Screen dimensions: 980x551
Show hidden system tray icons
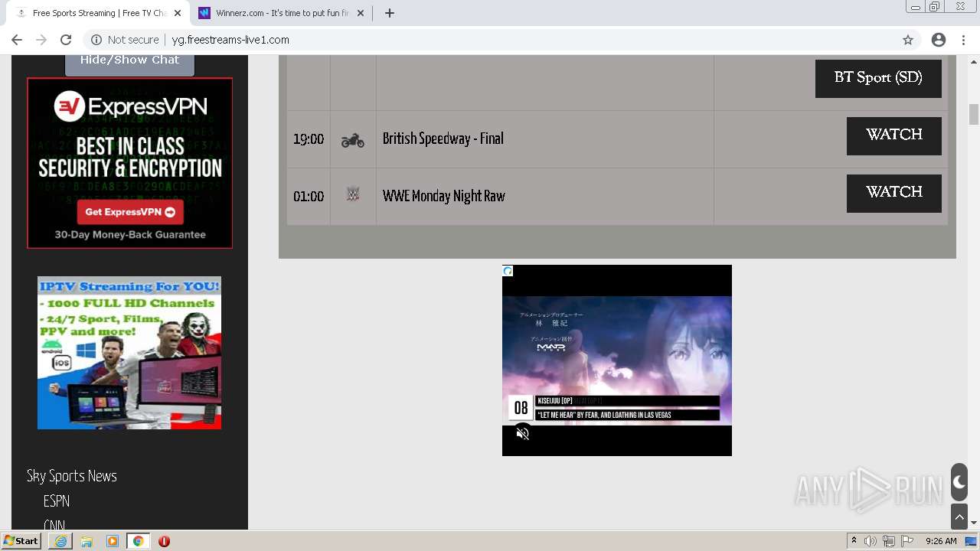[x=854, y=541]
